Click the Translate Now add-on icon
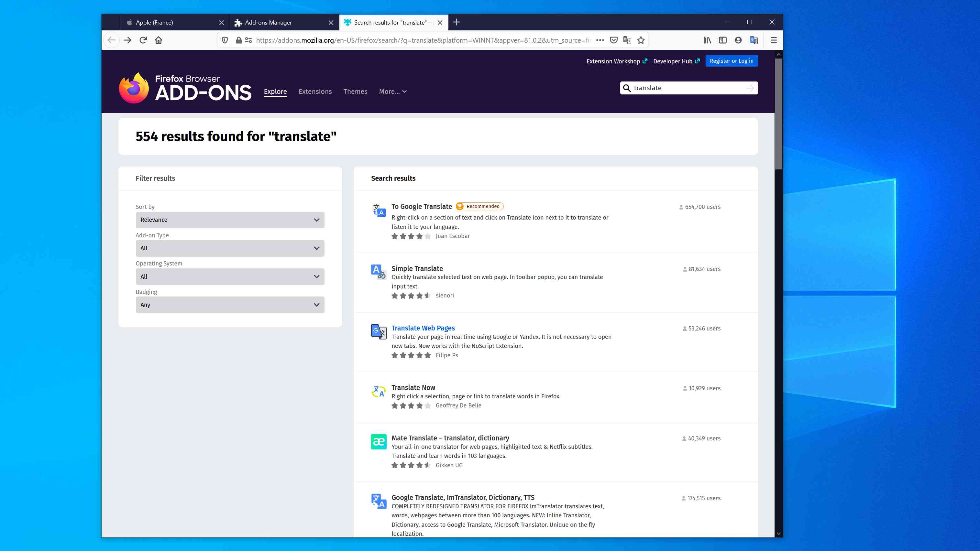 tap(379, 391)
